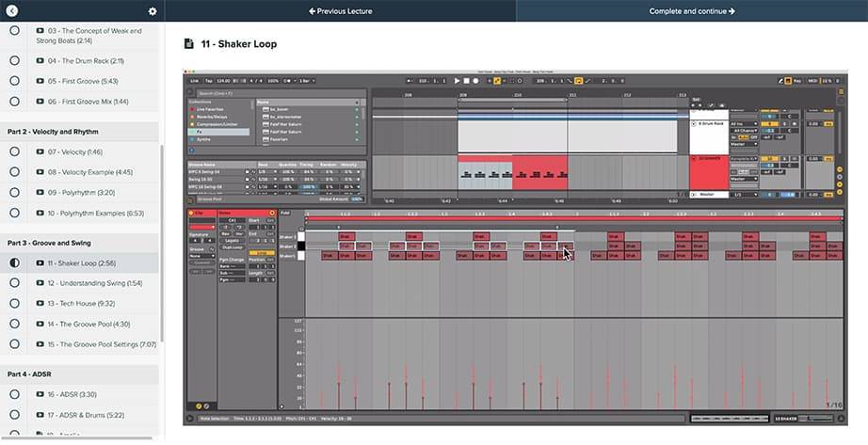The image size is (868, 445).
Task: Open the 'All Ins' input dropdown
Action: 744,124
